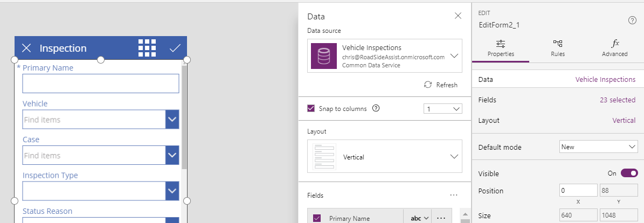The width and height of the screenshot is (644, 223).
Task: Expand the Vehicle Inspections data source dropdown
Action: pos(454,56)
